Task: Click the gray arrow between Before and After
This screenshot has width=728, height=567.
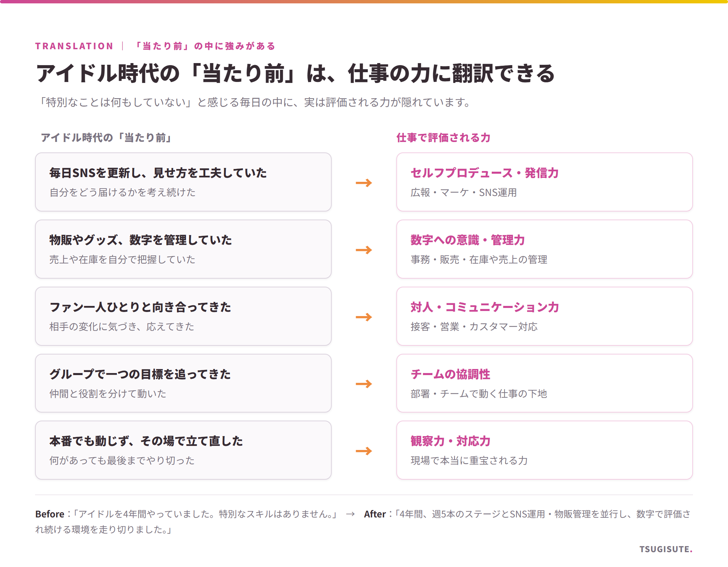Action: (351, 514)
